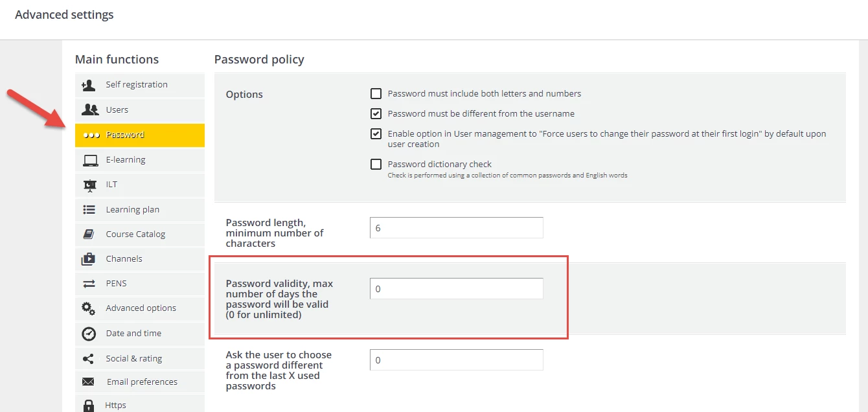This screenshot has height=412, width=868.
Task: Enable Password dictionary check
Action: (376, 164)
